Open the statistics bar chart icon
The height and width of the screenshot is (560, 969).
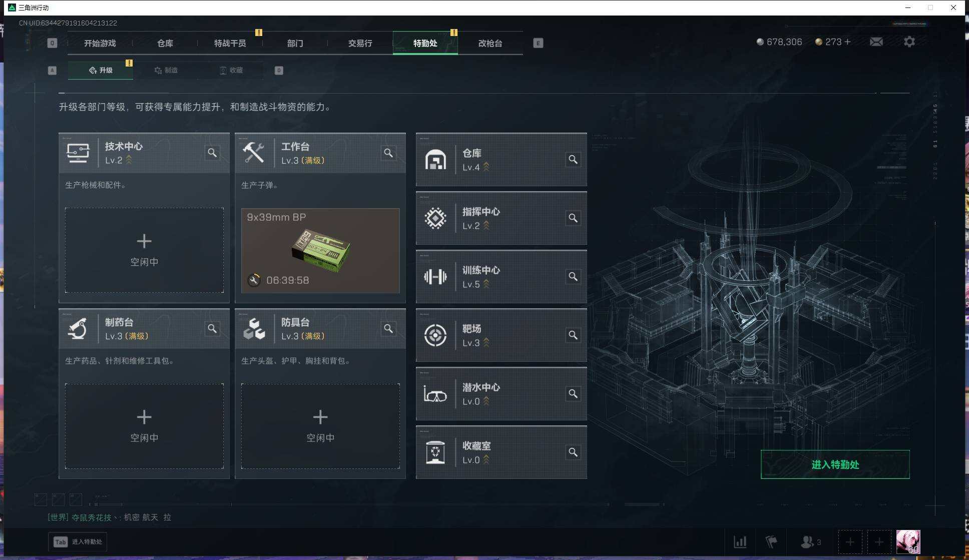pos(740,541)
